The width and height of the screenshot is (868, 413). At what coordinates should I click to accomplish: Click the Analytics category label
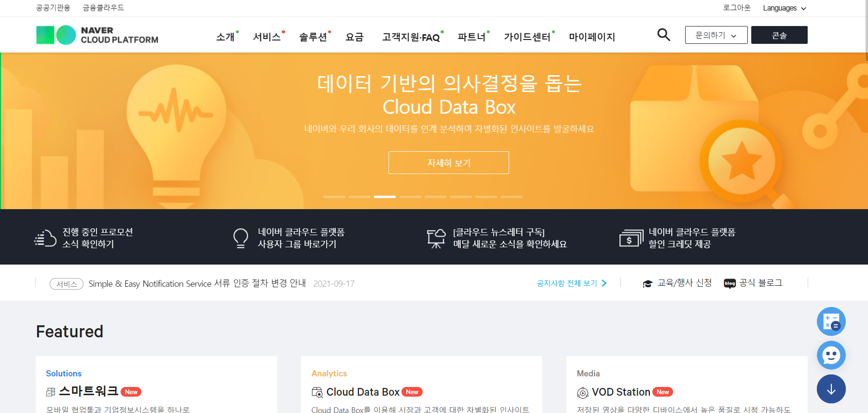pos(329,373)
